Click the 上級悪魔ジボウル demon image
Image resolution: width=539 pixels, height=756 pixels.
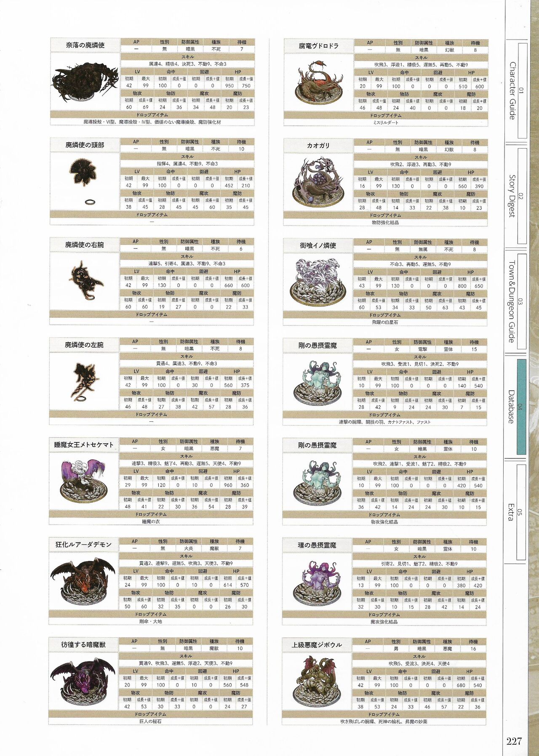tap(317, 681)
